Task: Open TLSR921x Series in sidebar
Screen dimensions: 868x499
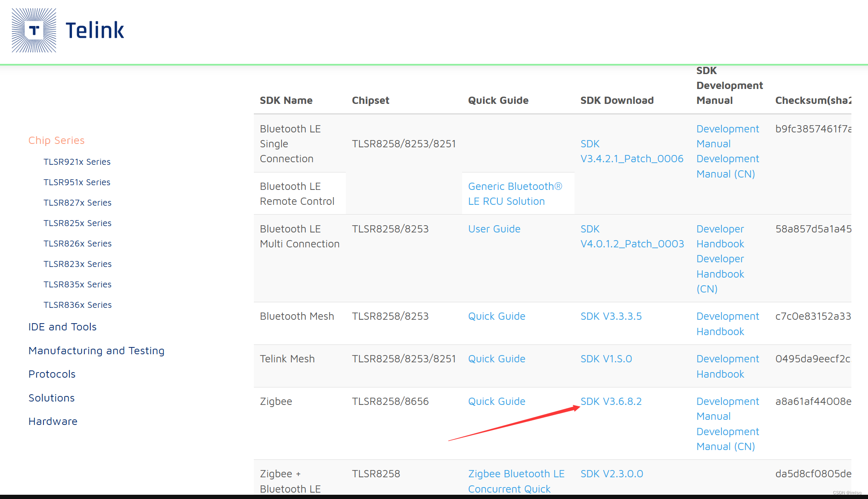Action: coord(77,162)
